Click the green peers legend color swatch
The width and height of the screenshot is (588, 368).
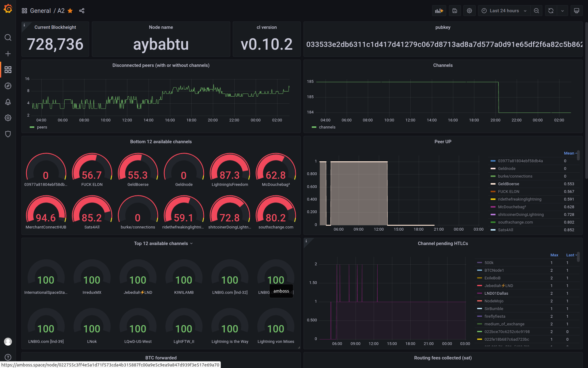tap(32, 127)
